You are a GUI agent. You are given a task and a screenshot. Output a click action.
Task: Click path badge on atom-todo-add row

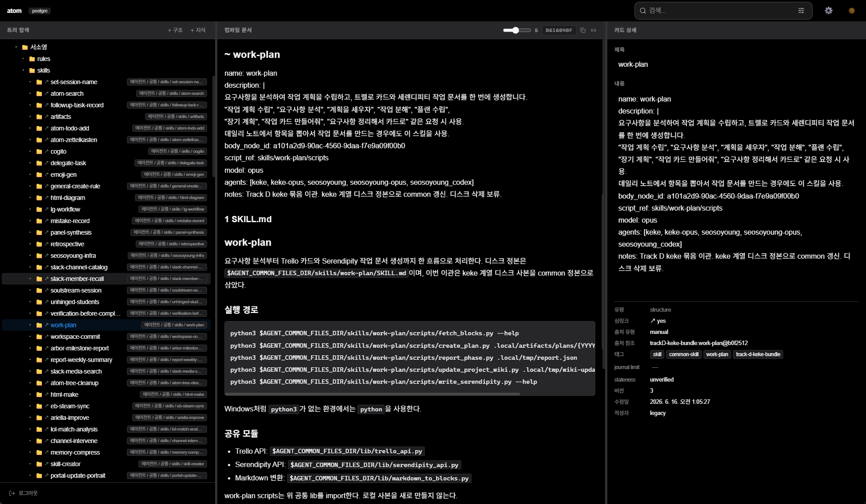tap(170, 128)
